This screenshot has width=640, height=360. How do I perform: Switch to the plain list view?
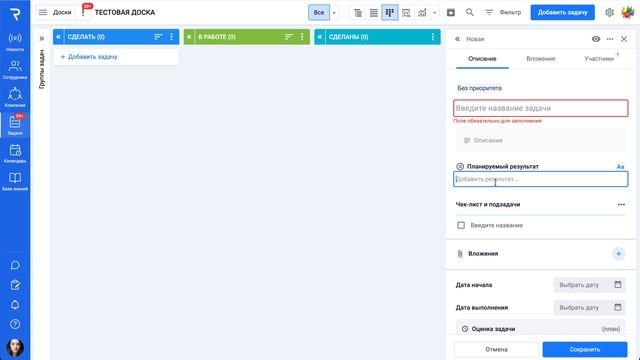pos(373,13)
